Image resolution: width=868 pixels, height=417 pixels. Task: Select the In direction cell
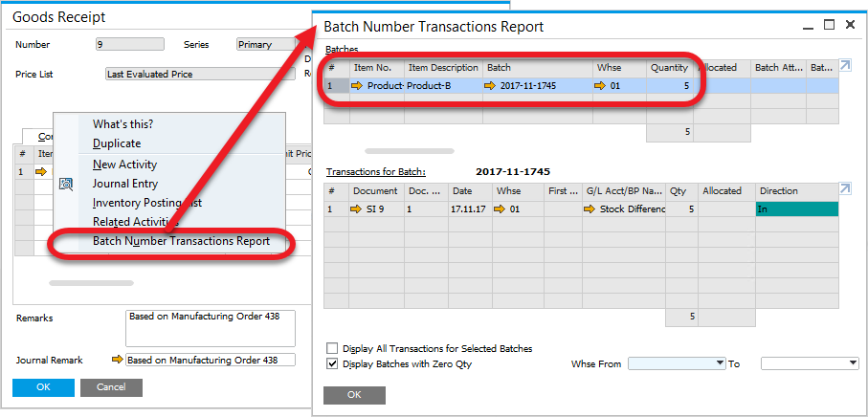(x=797, y=209)
